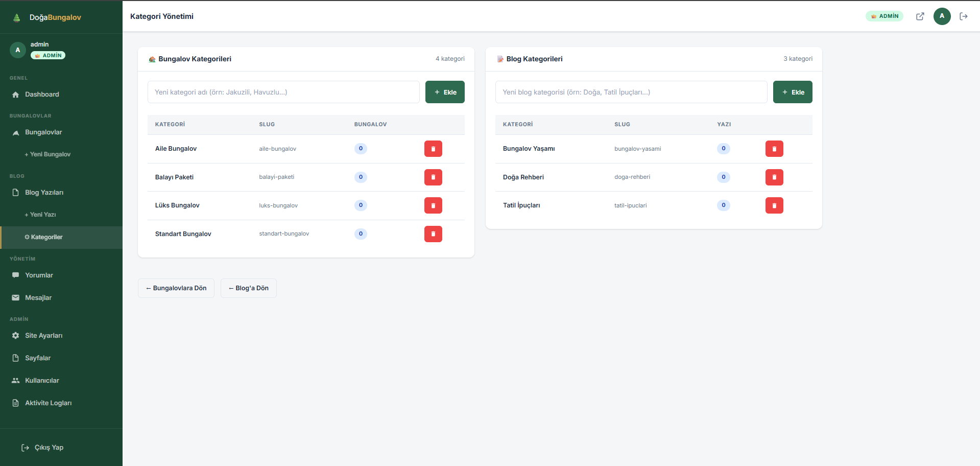Trash the Bungalov Yaşamı blog category

click(x=774, y=149)
